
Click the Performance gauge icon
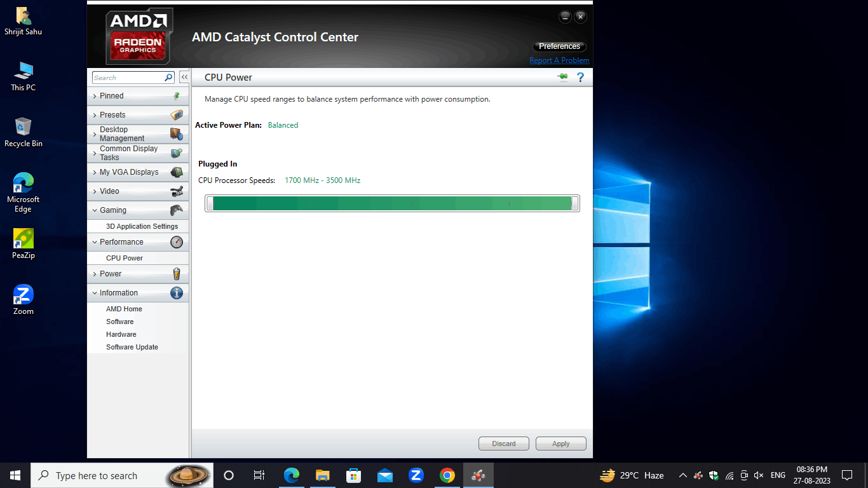point(177,242)
